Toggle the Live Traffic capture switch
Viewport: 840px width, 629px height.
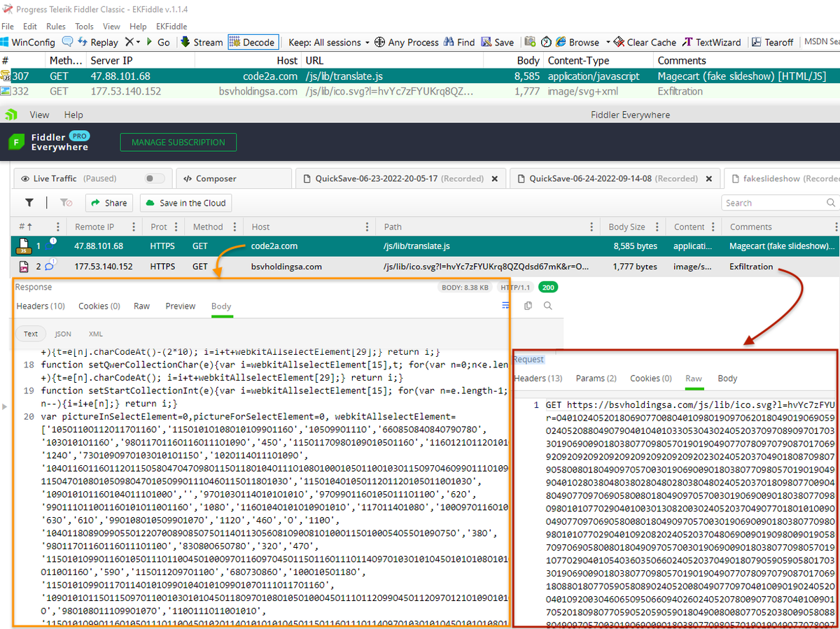[x=155, y=178]
